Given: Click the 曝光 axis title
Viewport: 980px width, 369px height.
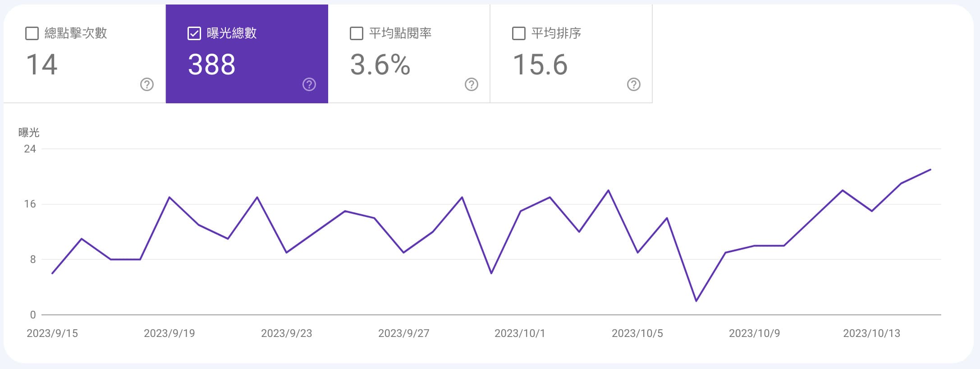Looking at the screenshot, I should [x=29, y=133].
